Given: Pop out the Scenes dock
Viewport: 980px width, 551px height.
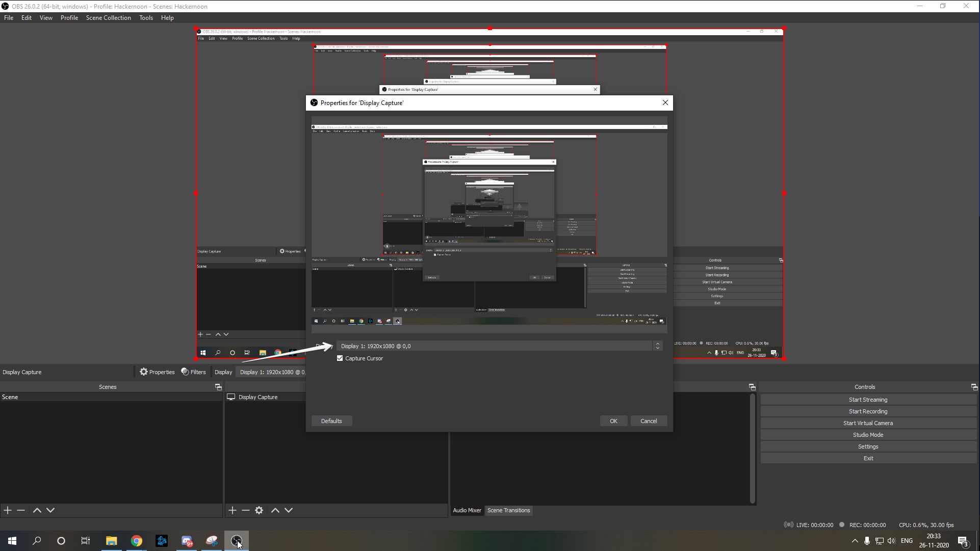Looking at the screenshot, I should pos(218,387).
